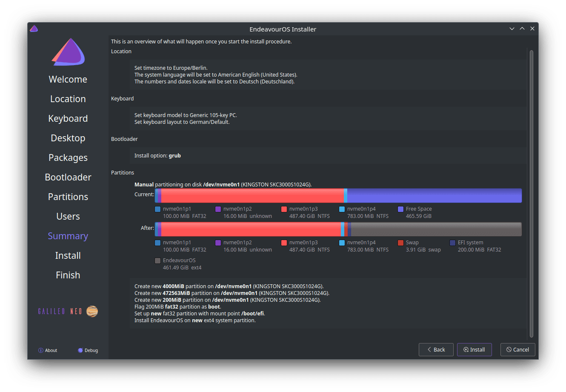The image size is (566, 392).
Task: Click 'Set timezone to Europe/Berlin.' text
Action: 171,68
